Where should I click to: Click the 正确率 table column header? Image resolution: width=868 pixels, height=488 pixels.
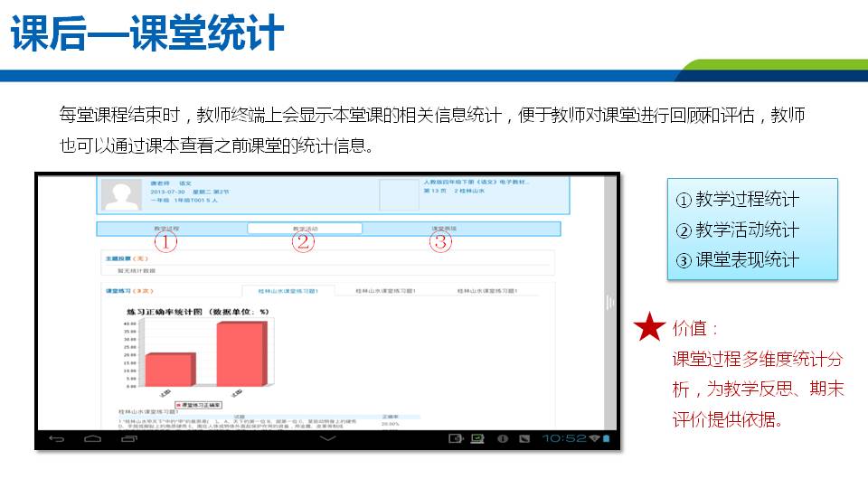(390, 417)
